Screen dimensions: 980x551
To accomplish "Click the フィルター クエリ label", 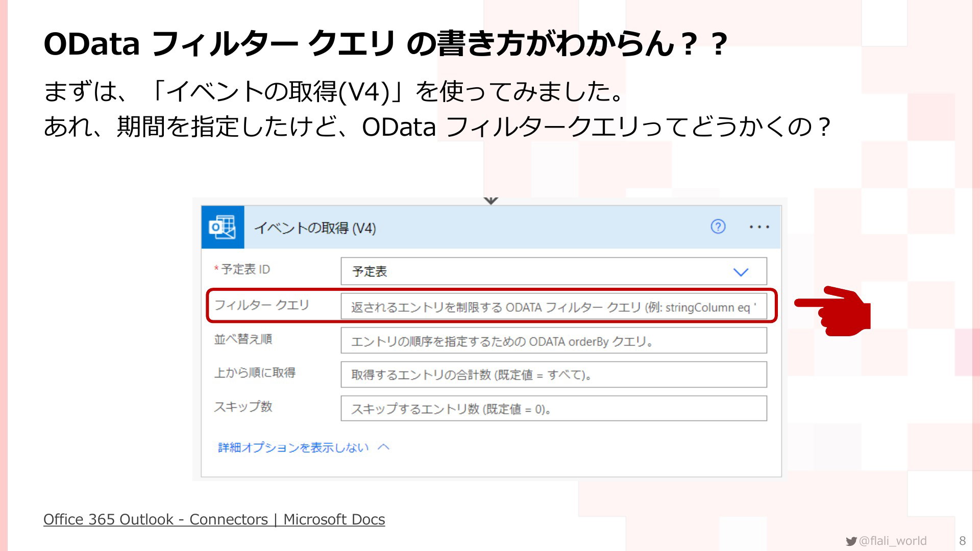I will (x=261, y=305).
